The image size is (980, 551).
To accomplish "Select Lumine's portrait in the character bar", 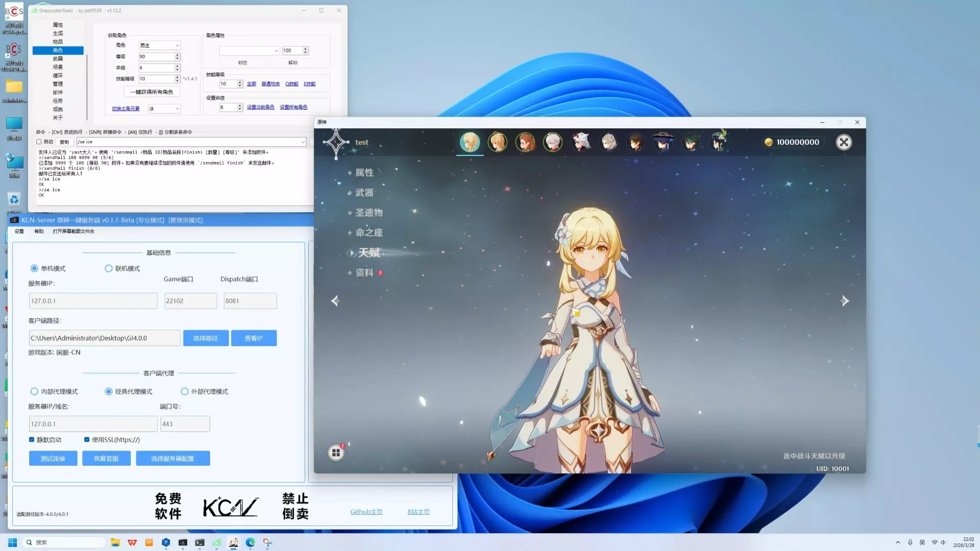I will 469,142.
